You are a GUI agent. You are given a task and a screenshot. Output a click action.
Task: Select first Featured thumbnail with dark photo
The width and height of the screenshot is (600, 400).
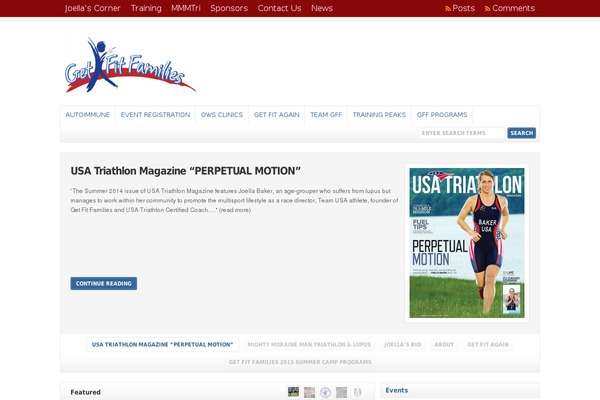(293, 392)
